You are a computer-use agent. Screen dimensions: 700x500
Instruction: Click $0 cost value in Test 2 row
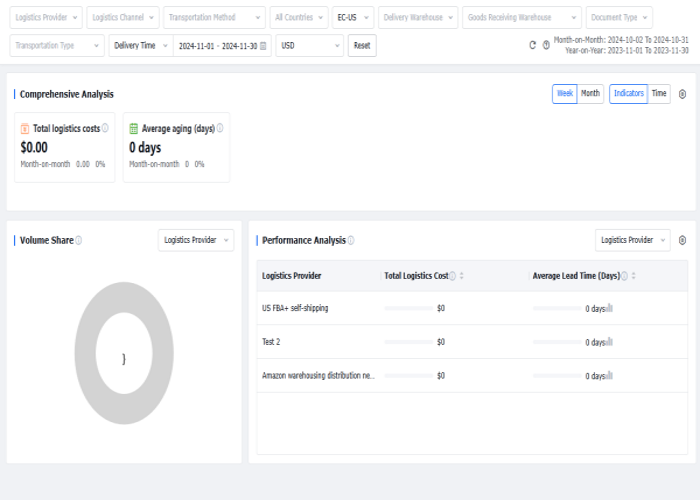pos(441,342)
